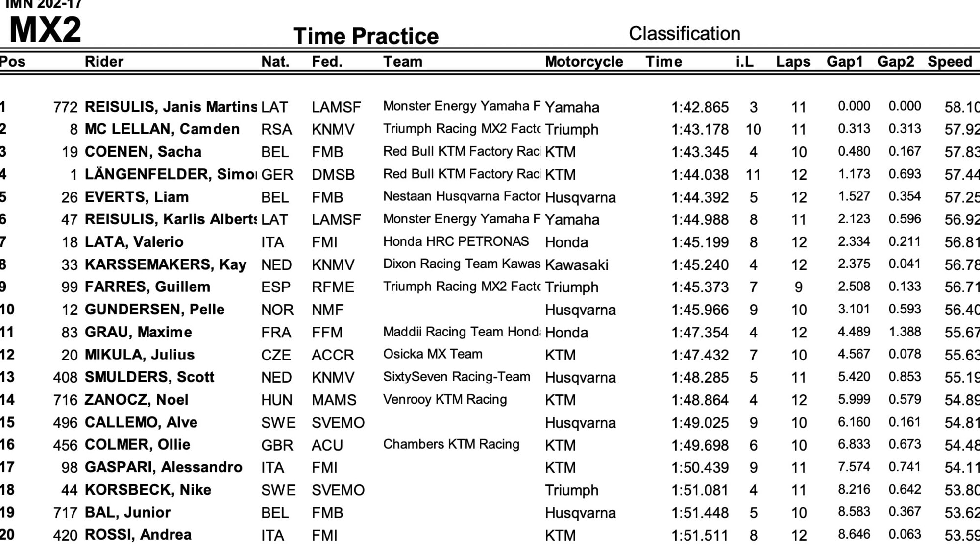This screenshot has width=980, height=551.
Task: Click the Rider column header
Action: [x=104, y=61]
